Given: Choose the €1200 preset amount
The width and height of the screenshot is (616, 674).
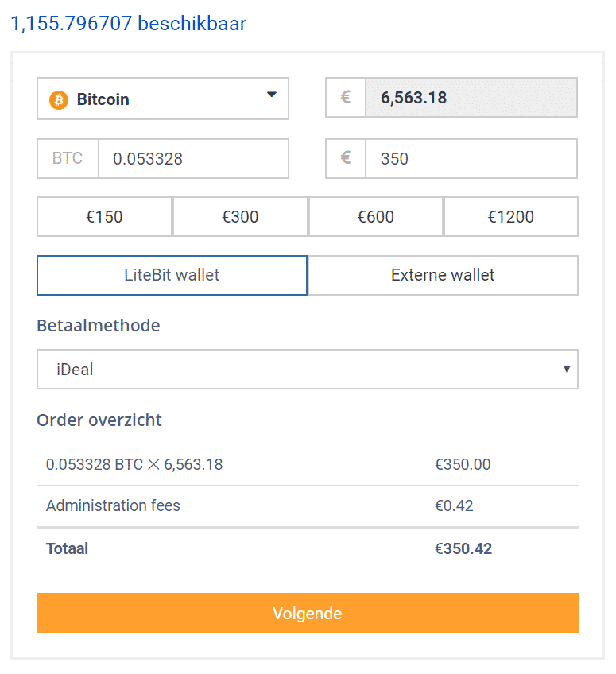Looking at the screenshot, I should pos(510,217).
